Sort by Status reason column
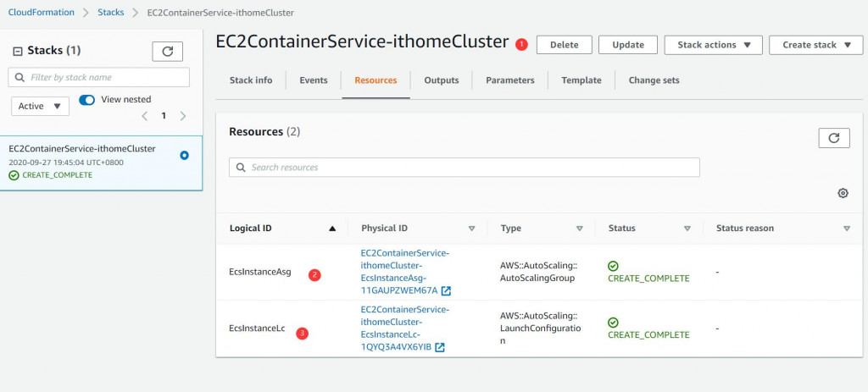This screenshot has width=868, height=392. coord(847,229)
